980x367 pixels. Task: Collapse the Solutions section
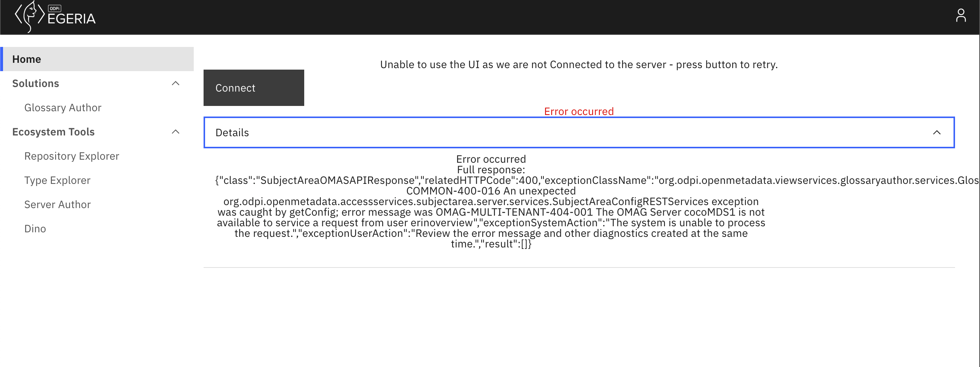pos(176,83)
